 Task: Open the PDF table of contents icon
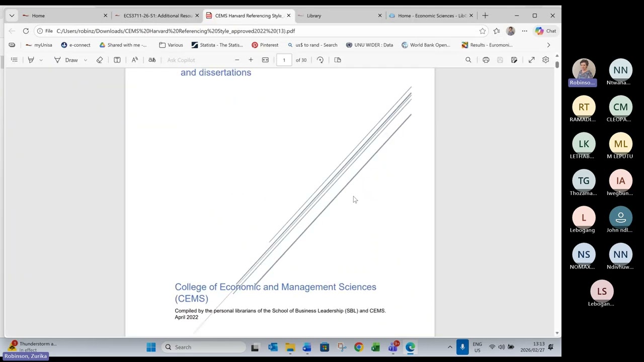[x=14, y=60]
